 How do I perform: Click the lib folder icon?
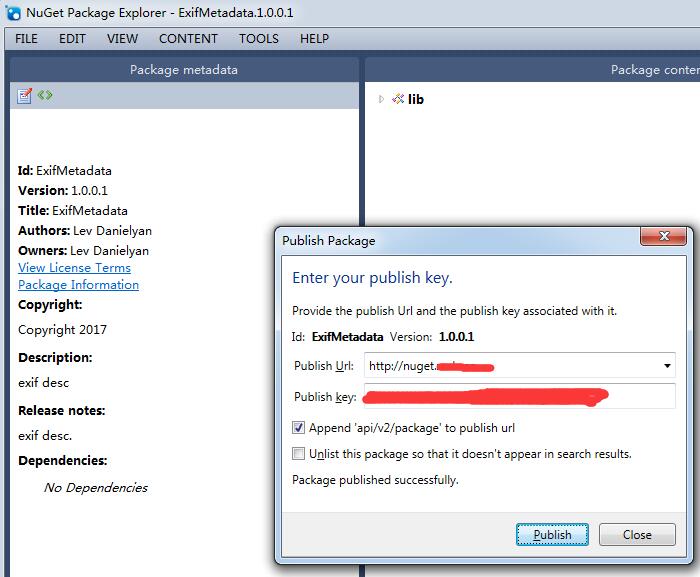coord(398,99)
